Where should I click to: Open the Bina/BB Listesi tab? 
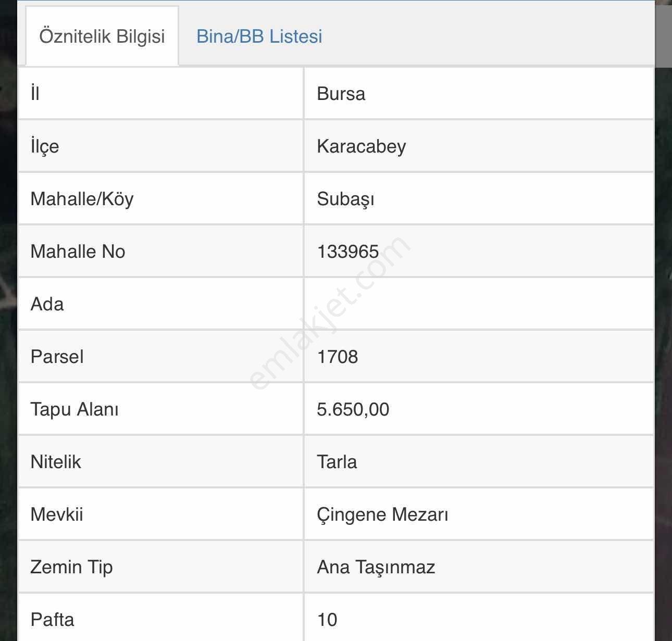259,36
